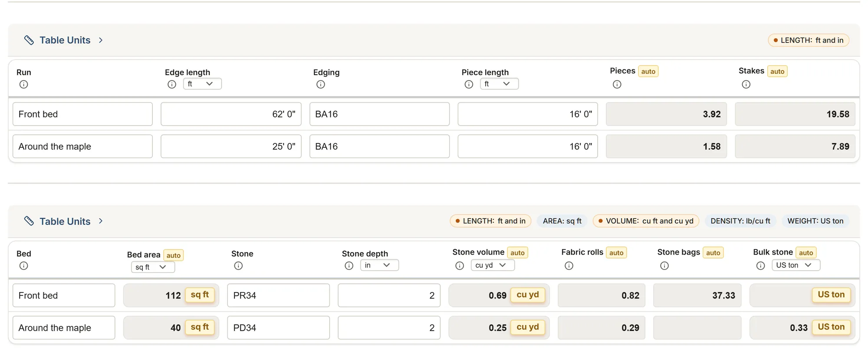Show info for the Fabric rolls column

569,266
